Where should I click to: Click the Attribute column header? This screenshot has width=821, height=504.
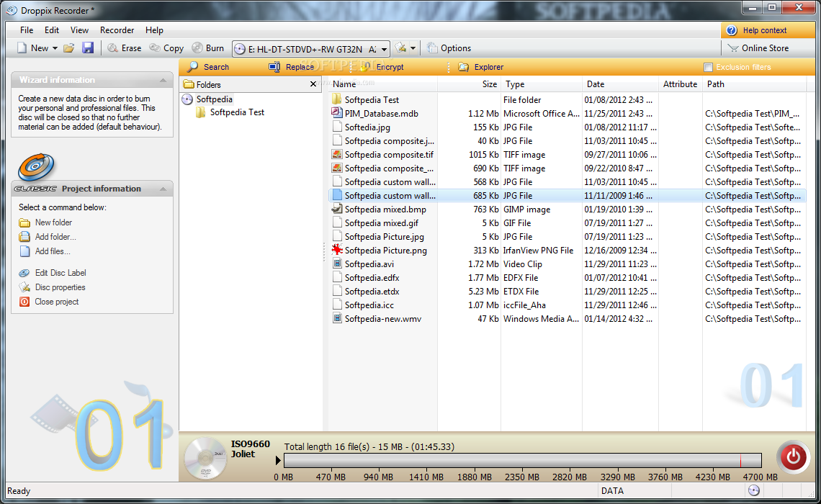coord(680,84)
